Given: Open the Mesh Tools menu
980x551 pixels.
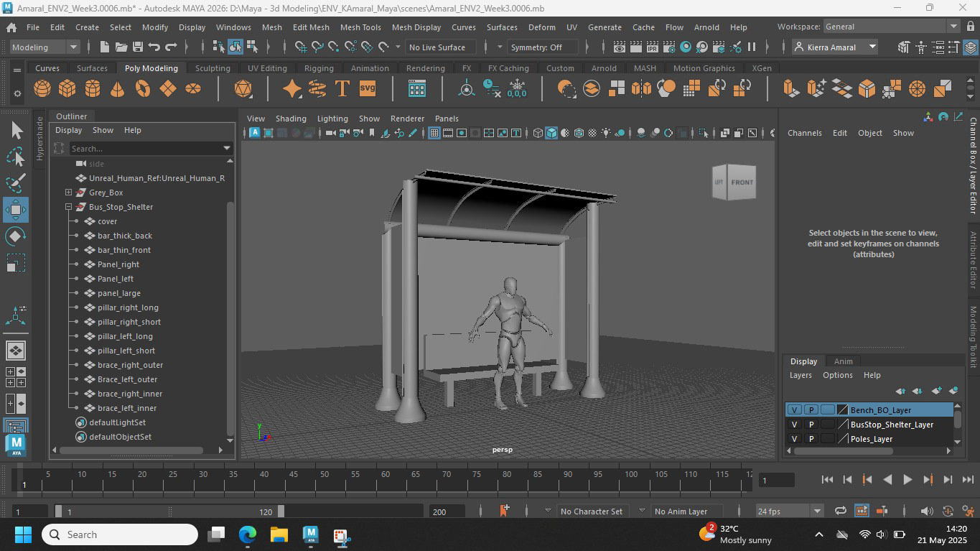Looking at the screenshot, I should pyautogui.click(x=360, y=27).
